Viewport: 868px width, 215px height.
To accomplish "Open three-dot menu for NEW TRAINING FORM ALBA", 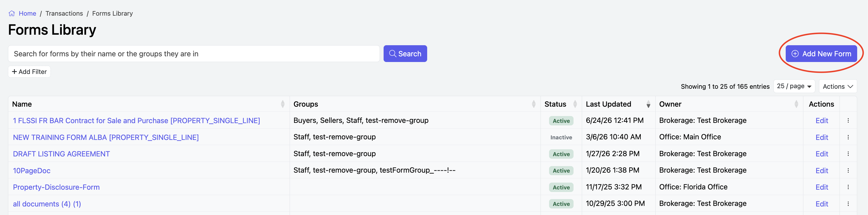I will coord(848,137).
